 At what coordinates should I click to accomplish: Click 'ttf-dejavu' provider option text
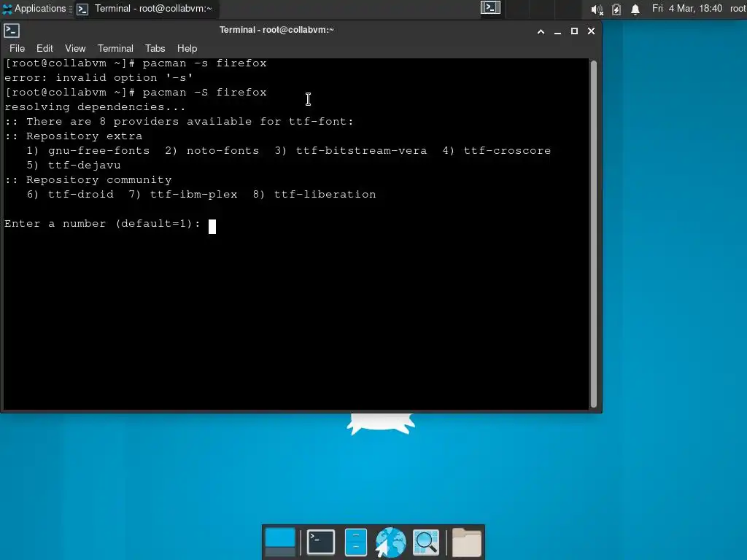point(85,166)
